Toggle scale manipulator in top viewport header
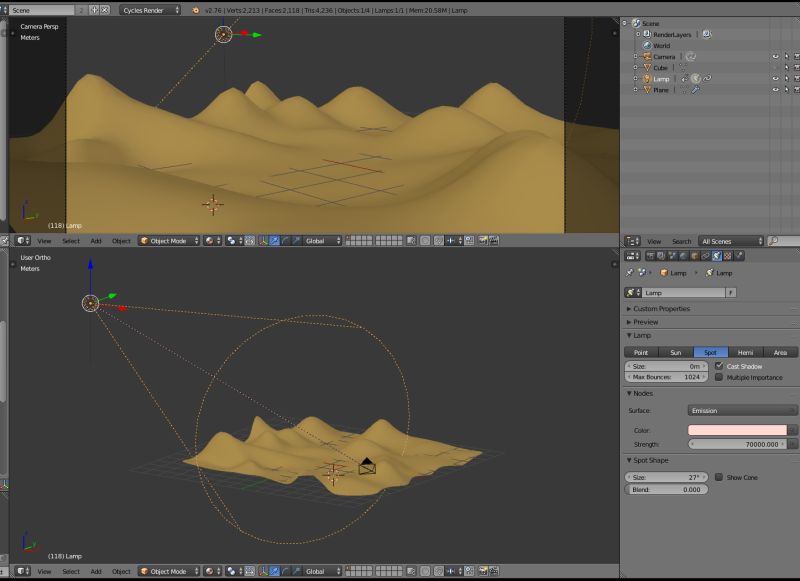The image size is (800, 581). [296, 241]
